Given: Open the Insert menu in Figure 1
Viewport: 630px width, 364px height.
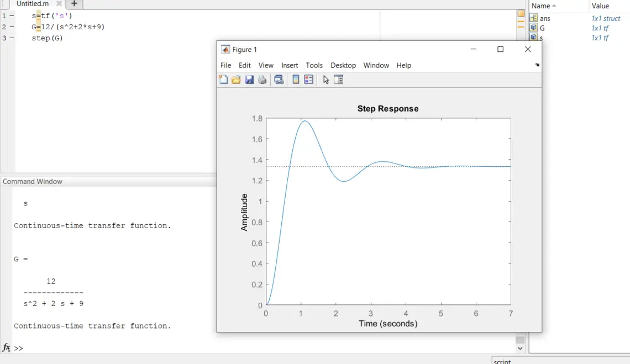Looking at the screenshot, I should [x=290, y=65].
